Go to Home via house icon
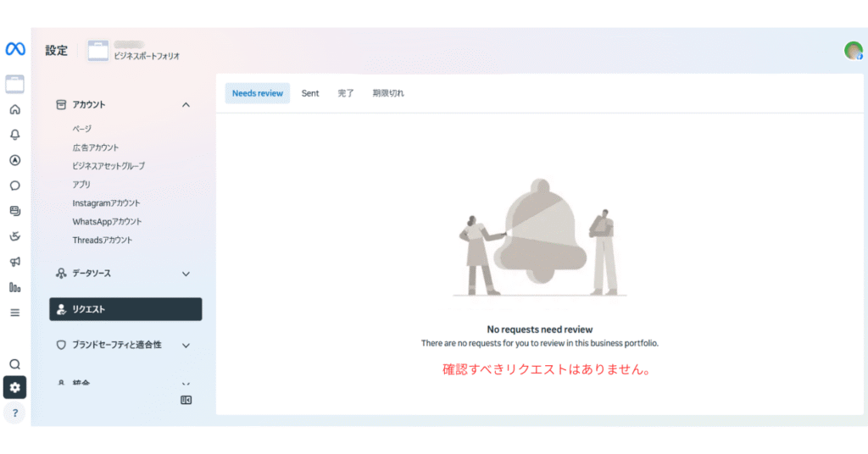This screenshot has height=454, width=868. [x=15, y=109]
